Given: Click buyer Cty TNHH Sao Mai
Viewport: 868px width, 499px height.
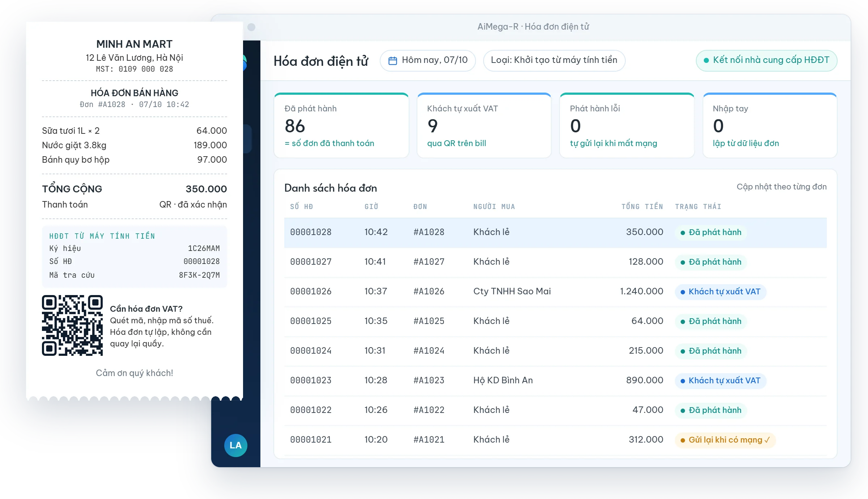Looking at the screenshot, I should click(512, 291).
